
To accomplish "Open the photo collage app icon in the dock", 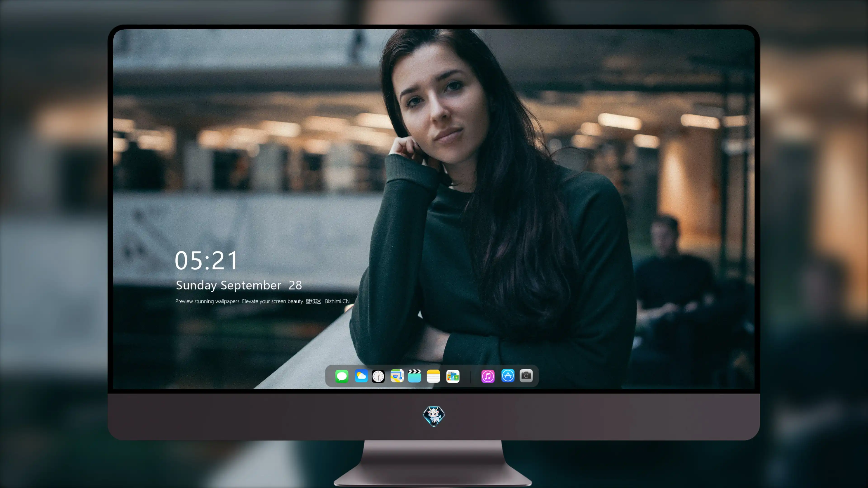I will pyautogui.click(x=453, y=376).
